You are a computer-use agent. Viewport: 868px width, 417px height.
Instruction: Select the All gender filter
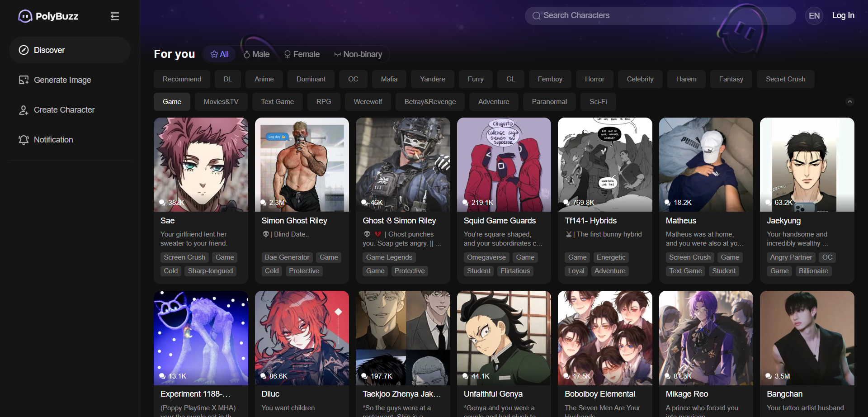219,54
